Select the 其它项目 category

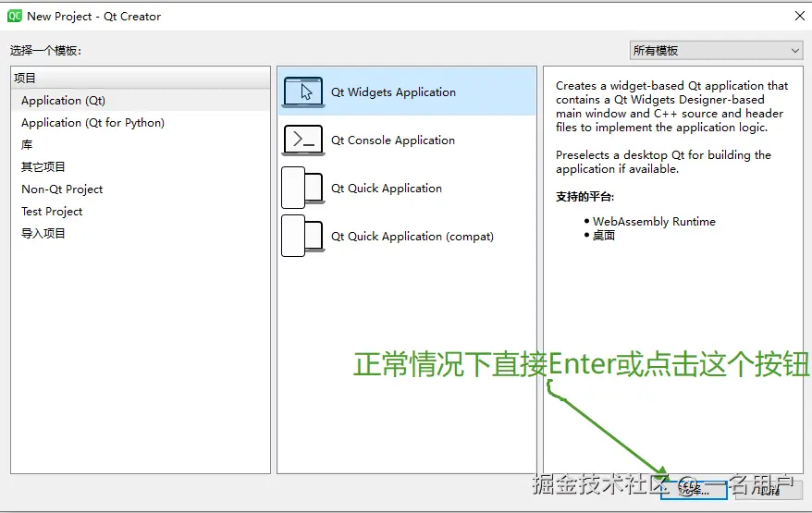[141, 167]
